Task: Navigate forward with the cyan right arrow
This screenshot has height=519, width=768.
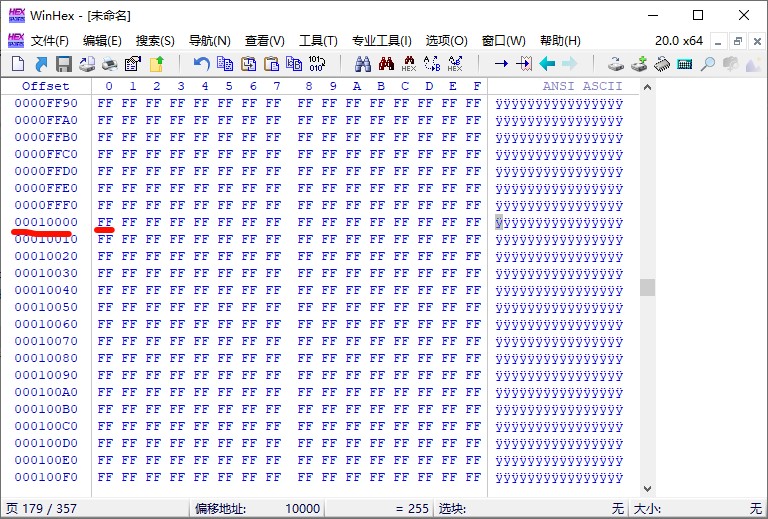Action: point(570,64)
